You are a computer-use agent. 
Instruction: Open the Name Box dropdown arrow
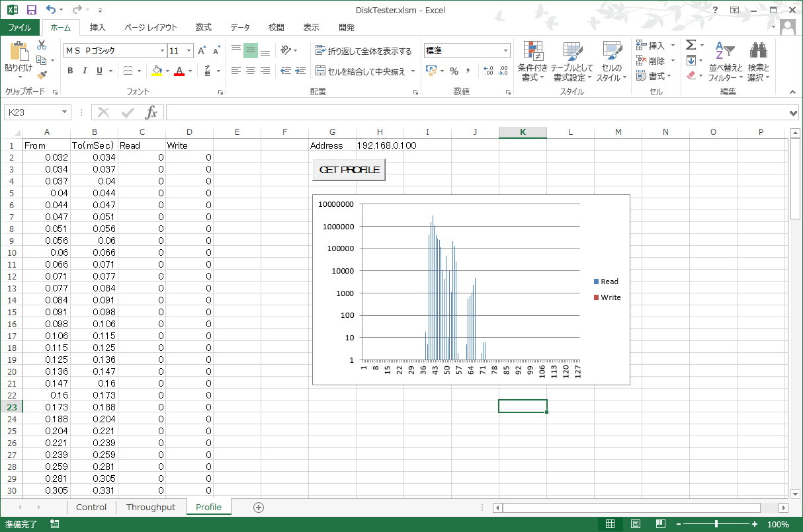coord(64,112)
